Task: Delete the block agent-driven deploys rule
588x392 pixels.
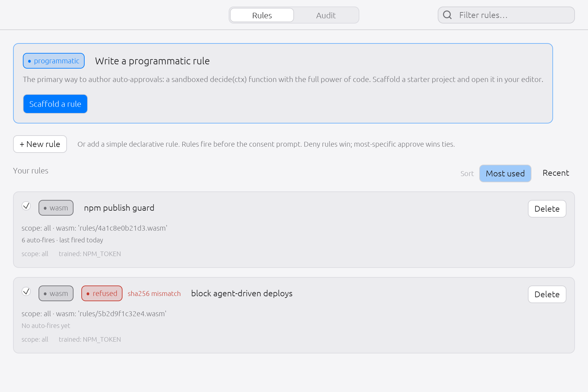Action: (547, 294)
